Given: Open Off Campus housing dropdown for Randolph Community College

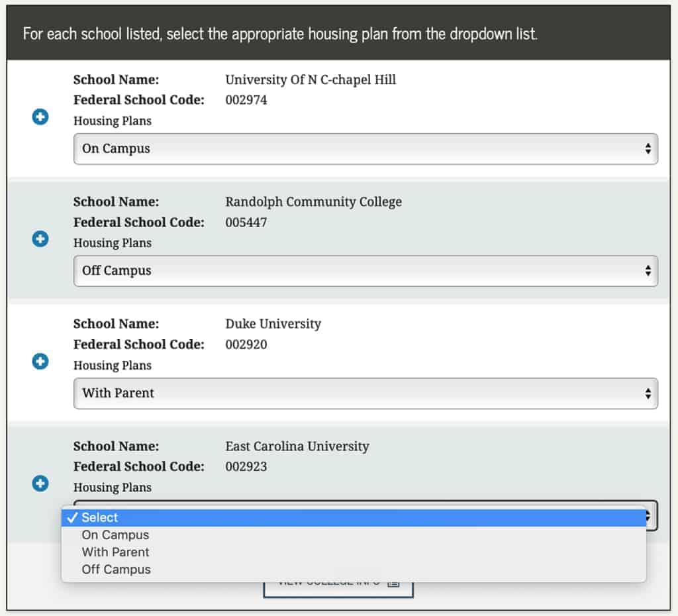Looking at the screenshot, I should (365, 271).
